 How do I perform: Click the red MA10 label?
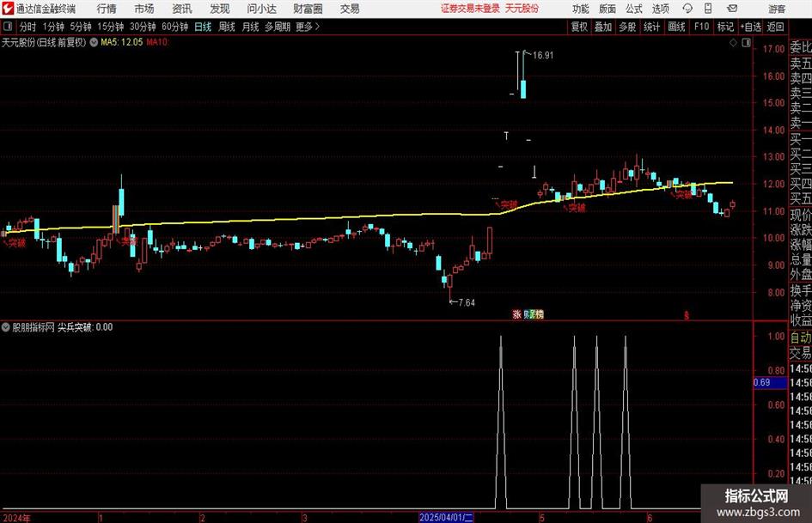pyautogui.click(x=157, y=42)
